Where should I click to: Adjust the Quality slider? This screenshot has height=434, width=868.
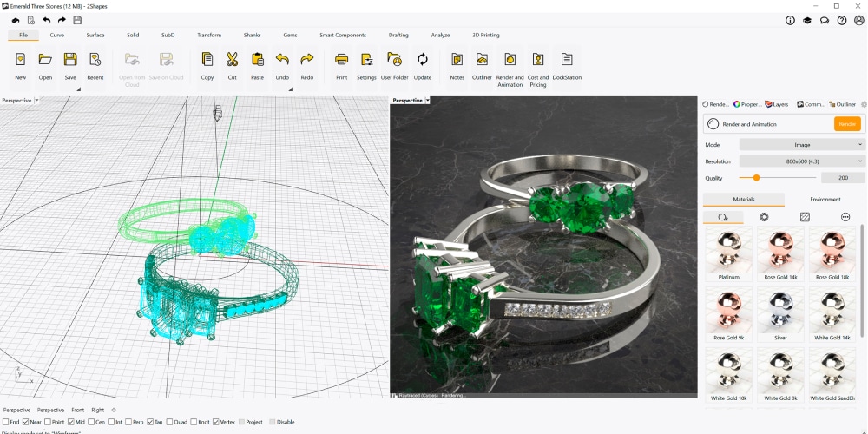[x=756, y=178]
